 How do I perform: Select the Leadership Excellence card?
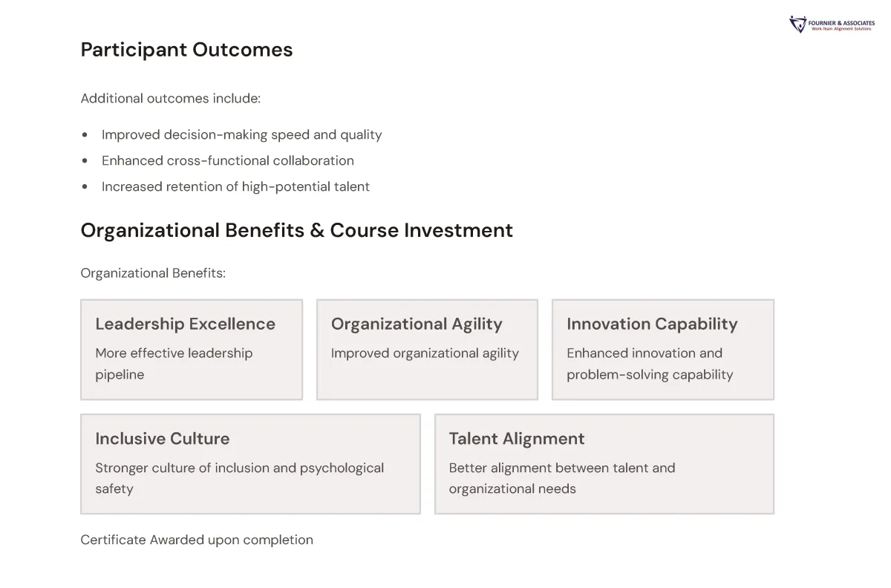(192, 350)
